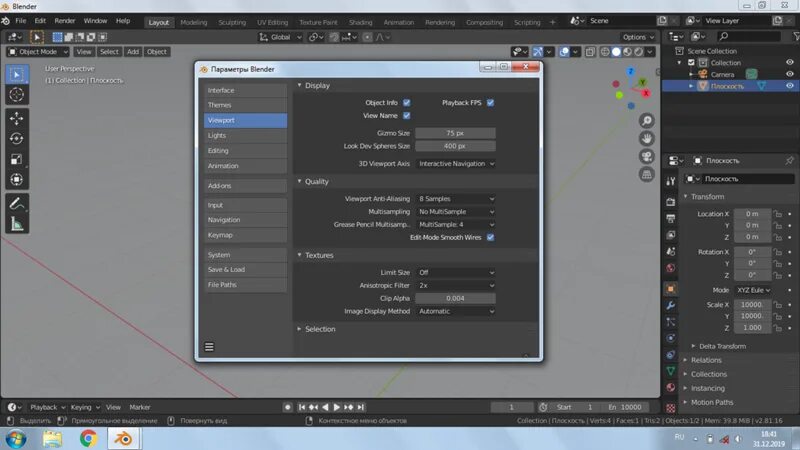Open the Object Mode dropdown
Viewport: 800px width, 450px height.
pos(38,52)
